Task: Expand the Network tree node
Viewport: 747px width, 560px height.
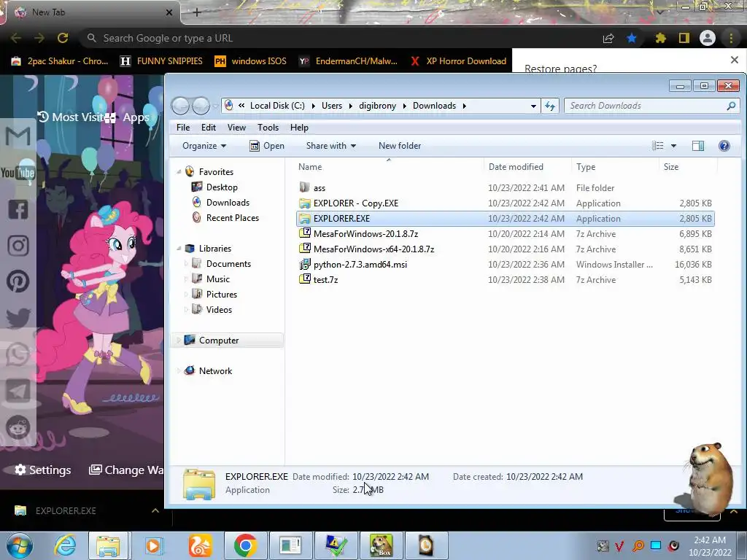Action: click(179, 370)
